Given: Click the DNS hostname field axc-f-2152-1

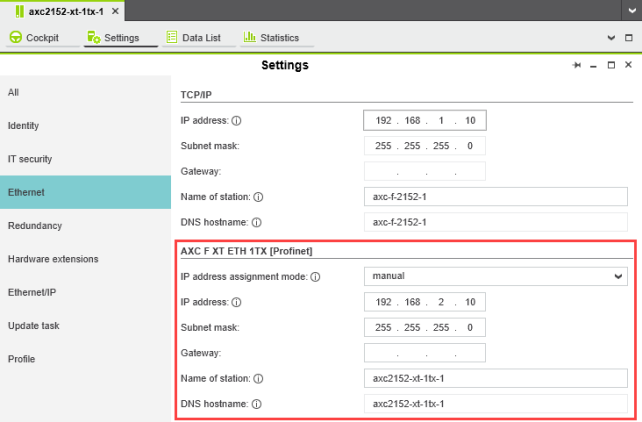Looking at the screenshot, I should pyautogui.click(x=495, y=222).
